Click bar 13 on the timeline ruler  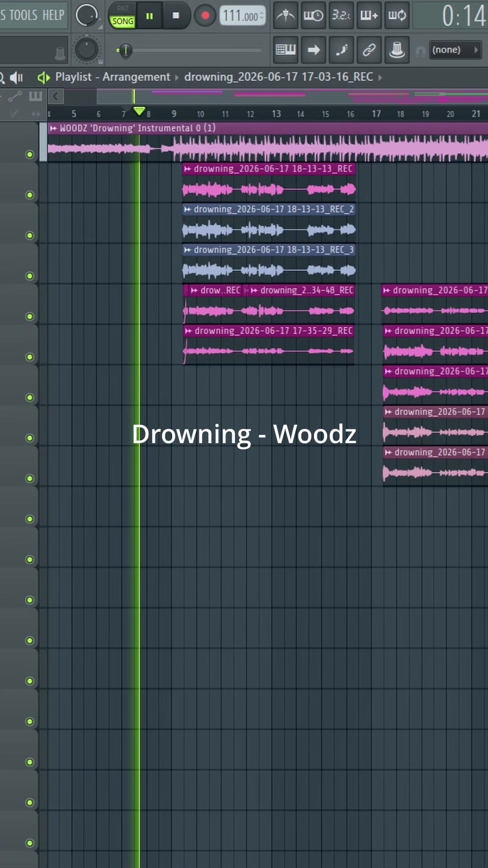point(276,114)
